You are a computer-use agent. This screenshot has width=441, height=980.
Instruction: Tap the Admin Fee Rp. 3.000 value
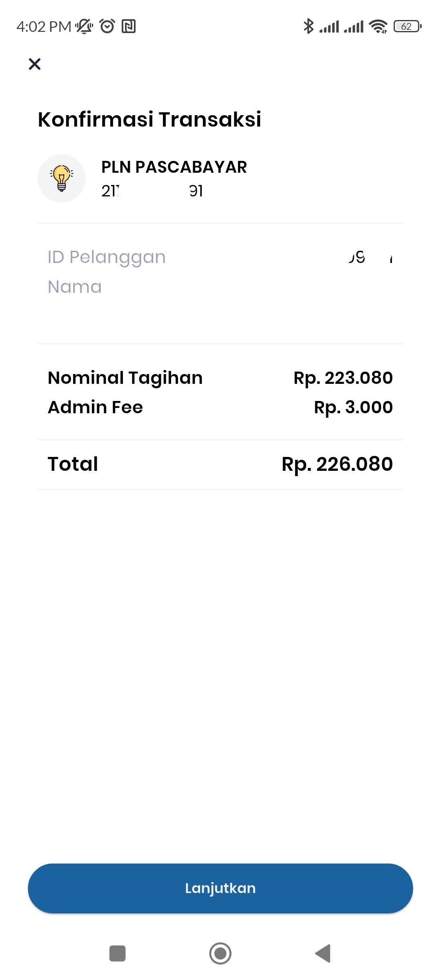pos(353,407)
